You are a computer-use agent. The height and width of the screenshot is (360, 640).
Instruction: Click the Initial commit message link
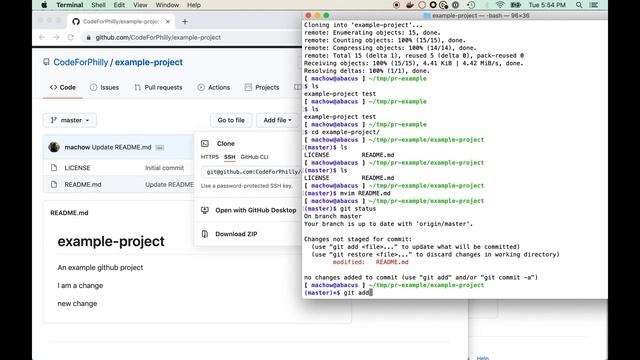tap(164, 168)
